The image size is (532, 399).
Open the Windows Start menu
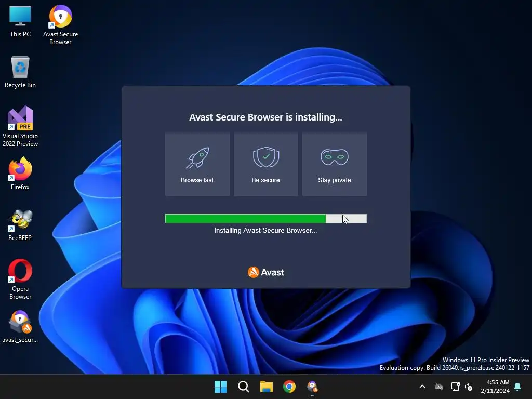tap(220, 387)
